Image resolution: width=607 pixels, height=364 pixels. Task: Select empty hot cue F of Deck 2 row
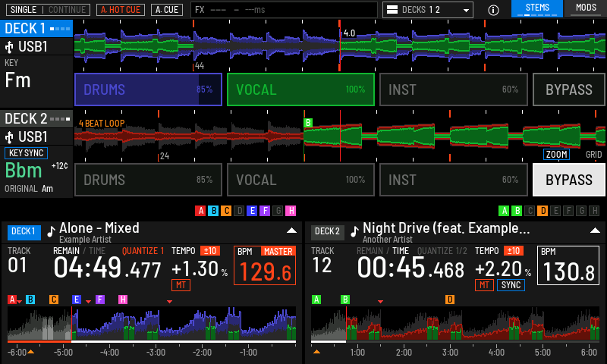point(568,211)
